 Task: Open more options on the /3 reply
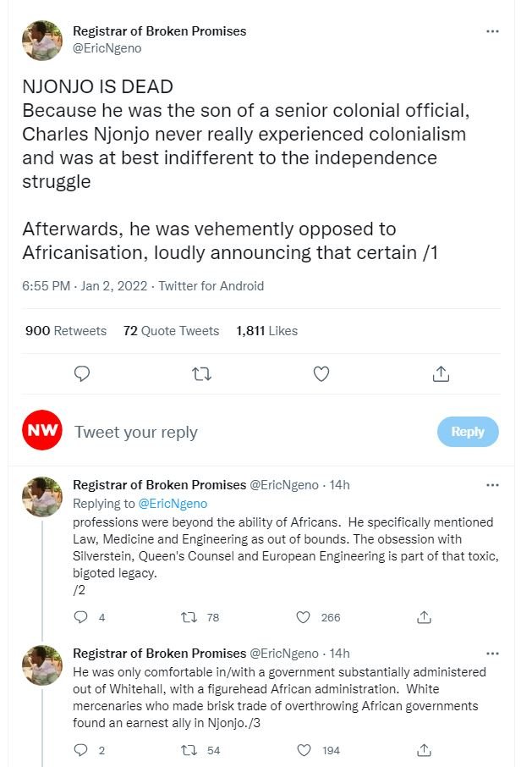pyautogui.click(x=492, y=654)
